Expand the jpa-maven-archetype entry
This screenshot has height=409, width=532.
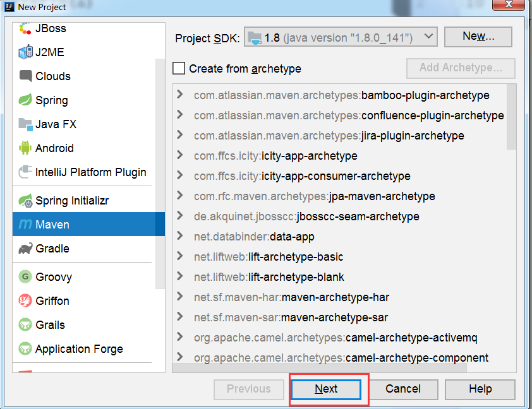point(180,196)
